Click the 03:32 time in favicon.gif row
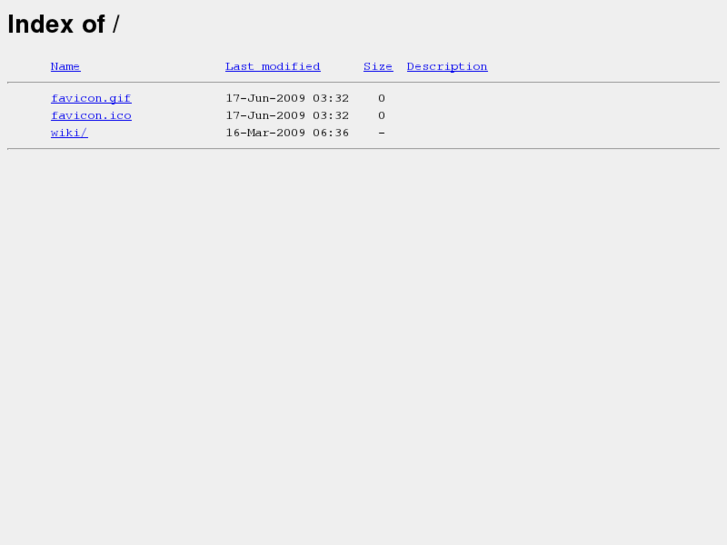This screenshot has height=545, width=727. point(331,98)
